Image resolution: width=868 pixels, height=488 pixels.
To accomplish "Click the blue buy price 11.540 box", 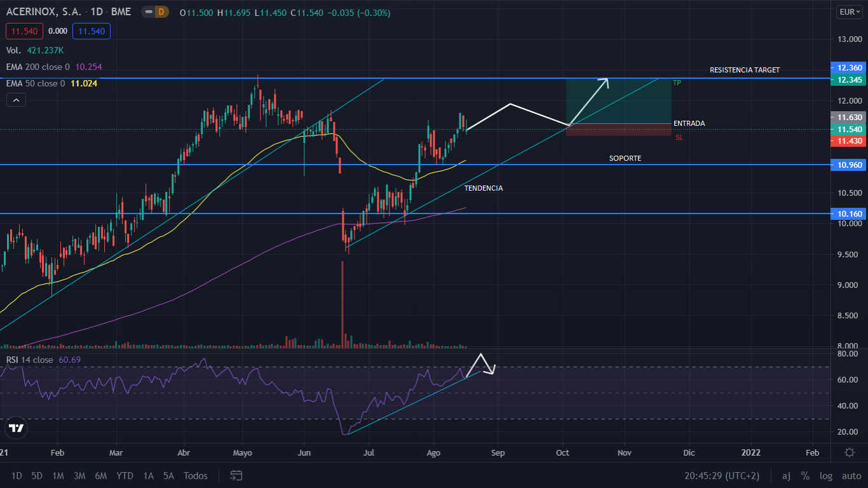I will tap(92, 30).
